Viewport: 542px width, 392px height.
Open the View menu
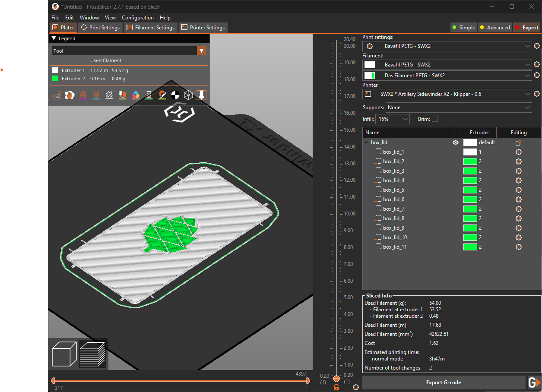point(110,18)
